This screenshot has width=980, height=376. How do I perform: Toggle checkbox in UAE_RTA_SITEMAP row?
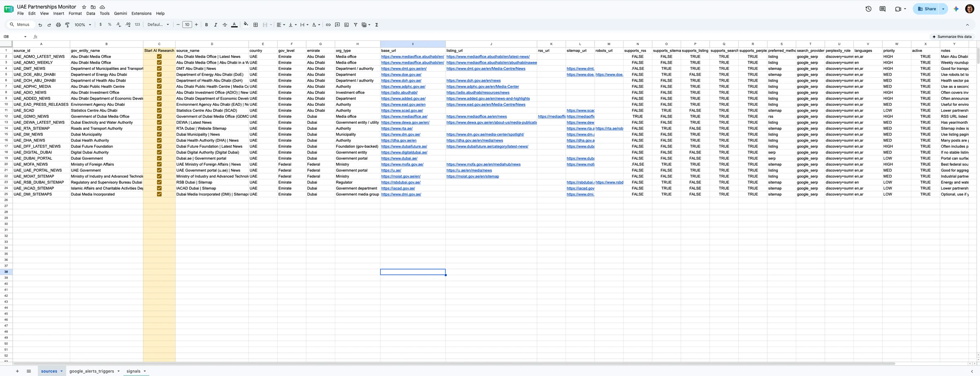[159, 129]
